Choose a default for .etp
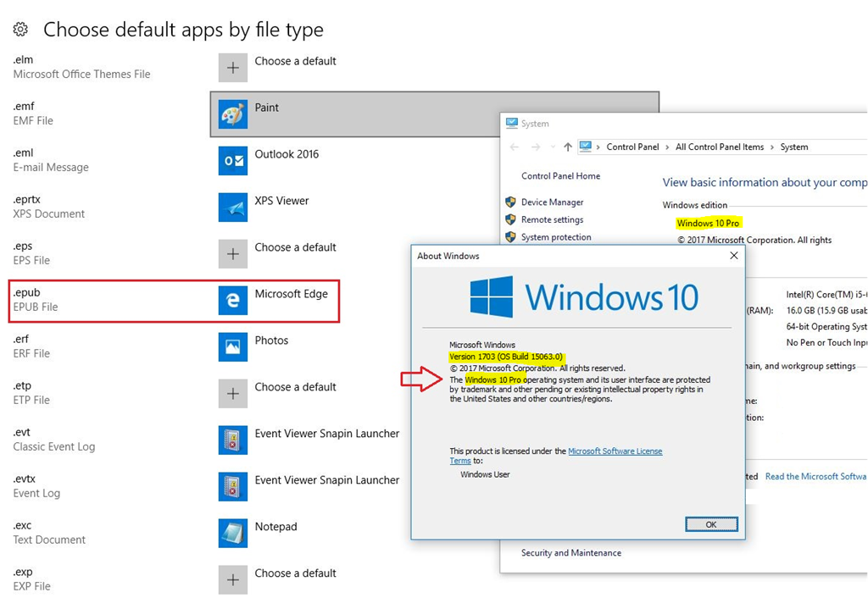 click(295, 387)
